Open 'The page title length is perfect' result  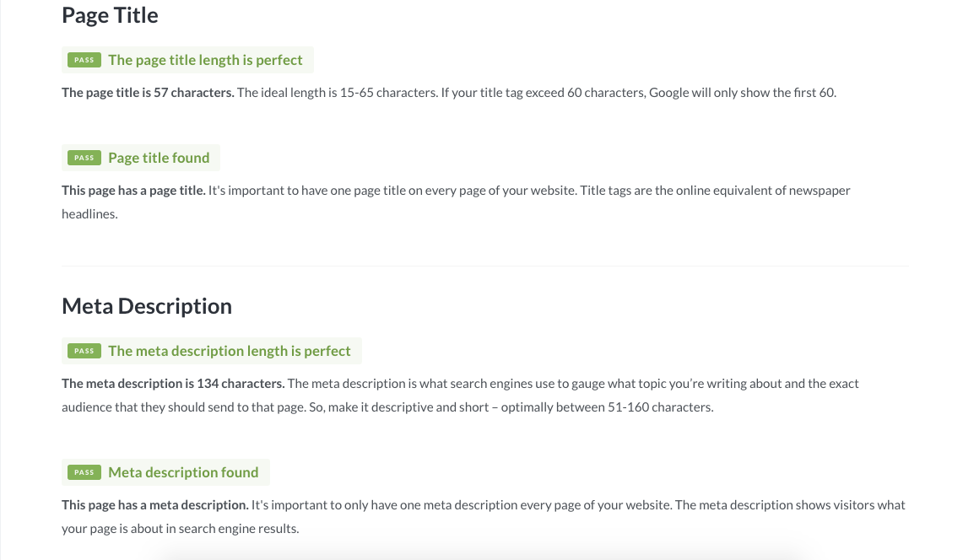(205, 60)
